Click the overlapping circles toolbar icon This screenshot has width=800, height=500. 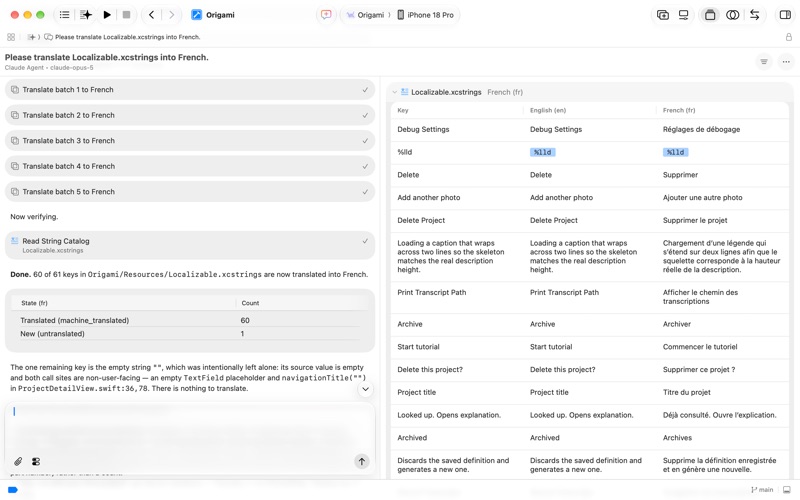pos(732,15)
